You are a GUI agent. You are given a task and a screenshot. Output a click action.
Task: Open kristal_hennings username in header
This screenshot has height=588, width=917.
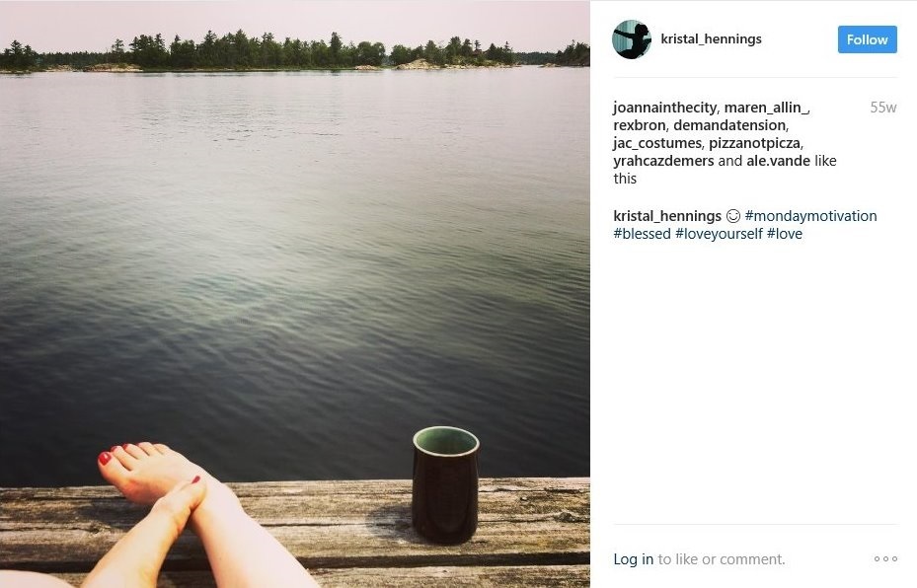pyautogui.click(x=711, y=39)
